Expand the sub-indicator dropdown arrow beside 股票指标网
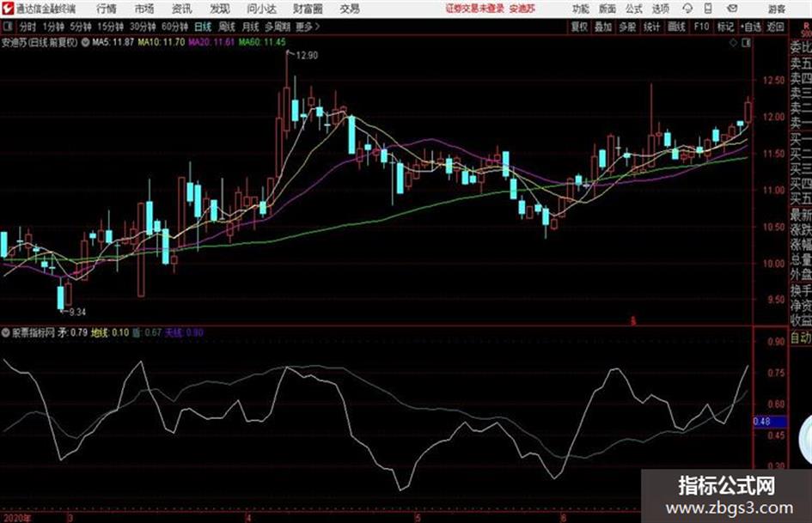The height and width of the screenshot is (523, 812). [6, 332]
